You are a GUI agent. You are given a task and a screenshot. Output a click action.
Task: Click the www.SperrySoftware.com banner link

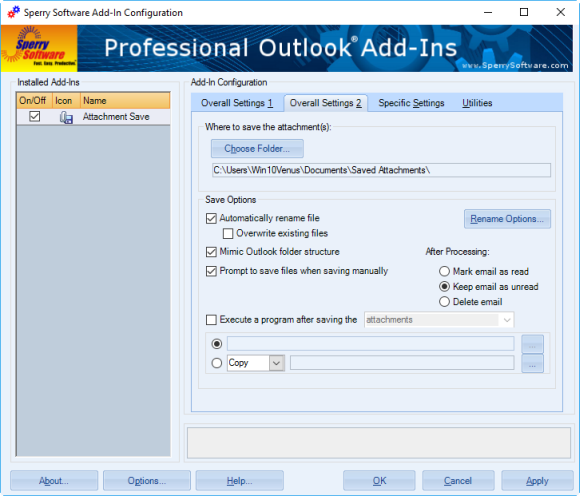(515, 65)
